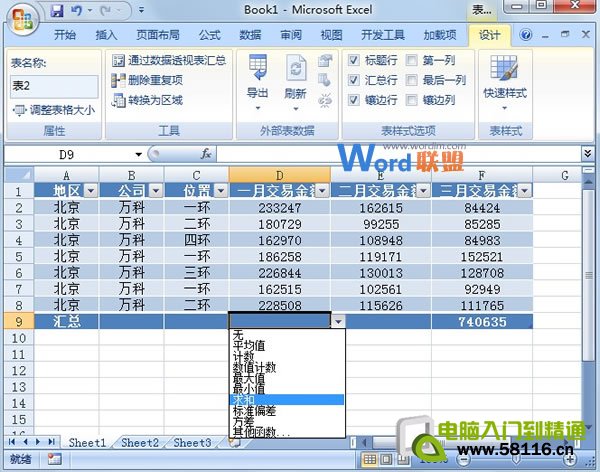Select row 9 header
The width and height of the screenshot is (600, 472).
[x=19, y=322]
